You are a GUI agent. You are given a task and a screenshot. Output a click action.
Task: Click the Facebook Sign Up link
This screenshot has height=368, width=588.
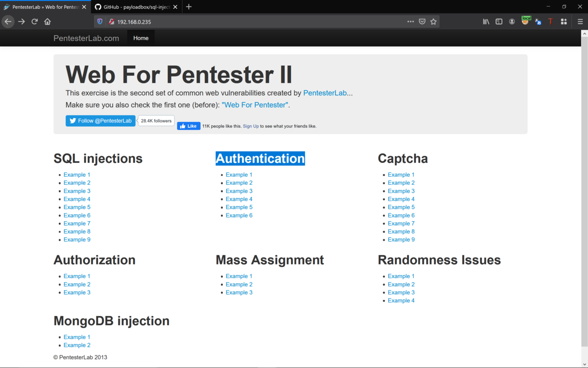click(x=251, y=126)
